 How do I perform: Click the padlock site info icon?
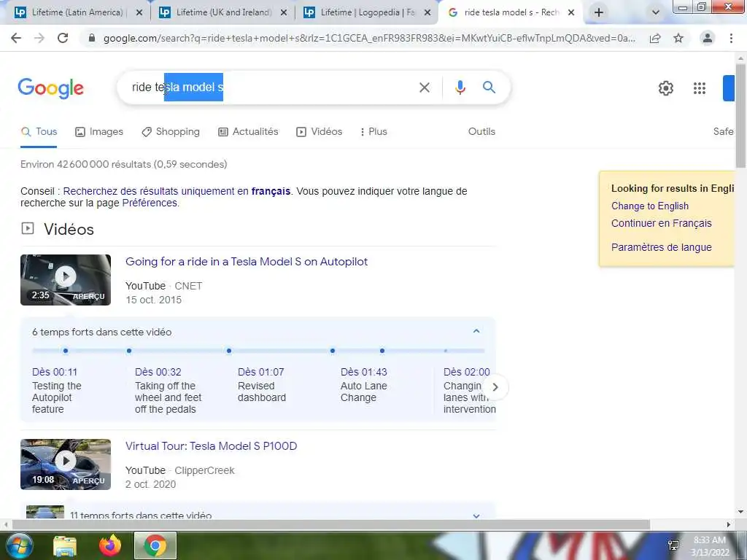pyautogui.click(x=92, y=38)
